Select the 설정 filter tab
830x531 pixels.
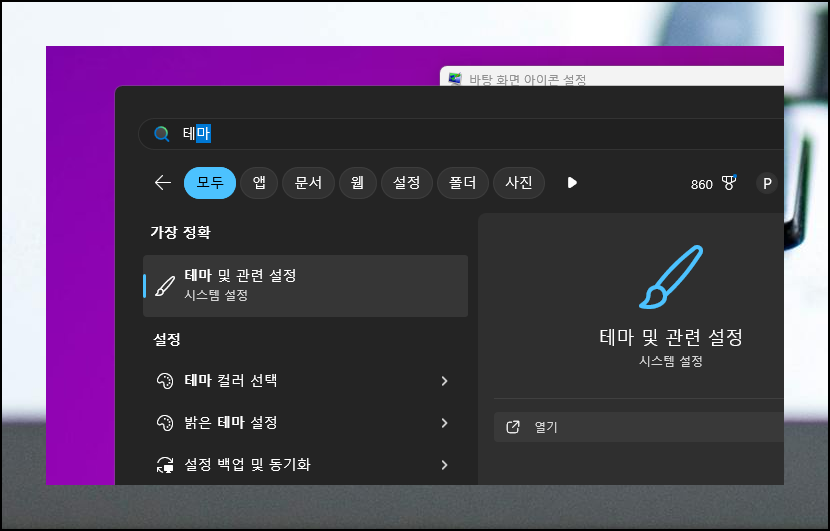[407, 183]
